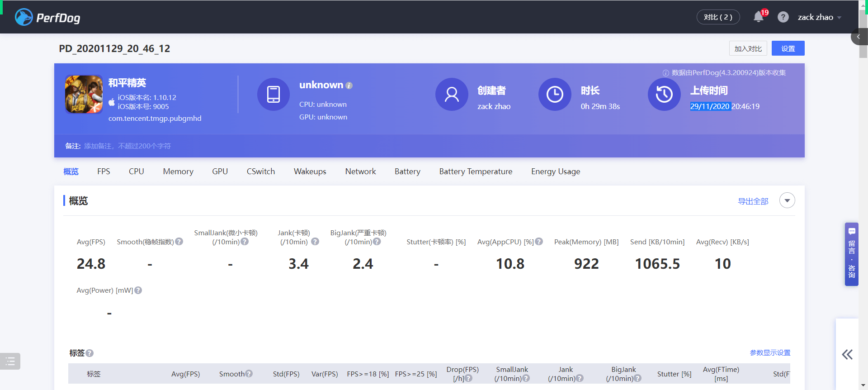868x390 pixels.
Task: Open the 对比 (2) comparison list
Action: pyautogui.click(x=718, y=17)
